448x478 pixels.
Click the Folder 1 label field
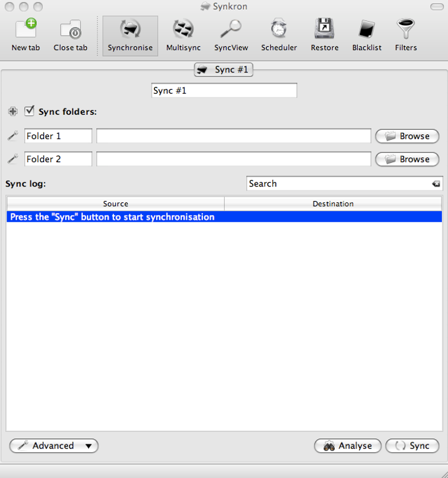pos(58,136)
